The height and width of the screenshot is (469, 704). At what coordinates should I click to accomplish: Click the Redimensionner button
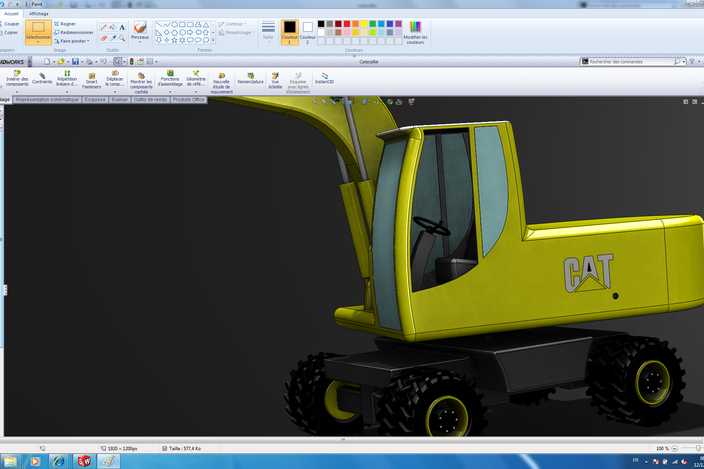point(74,32)
